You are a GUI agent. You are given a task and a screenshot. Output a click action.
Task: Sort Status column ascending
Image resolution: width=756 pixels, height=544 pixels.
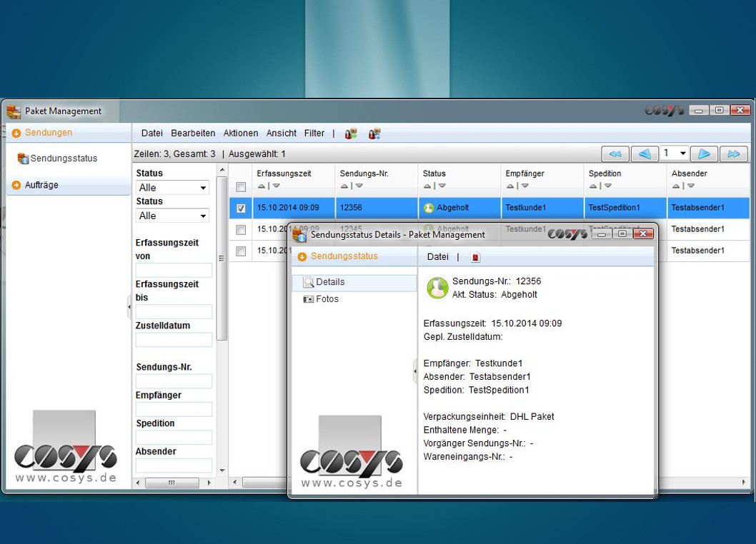(427, 186)
